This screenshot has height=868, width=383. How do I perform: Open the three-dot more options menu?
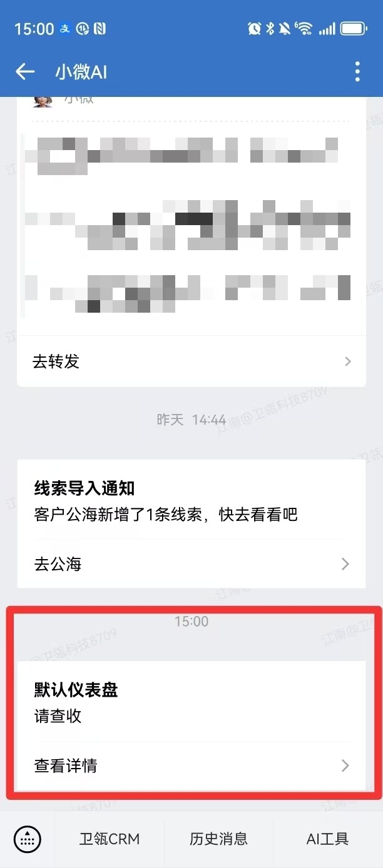357,72
